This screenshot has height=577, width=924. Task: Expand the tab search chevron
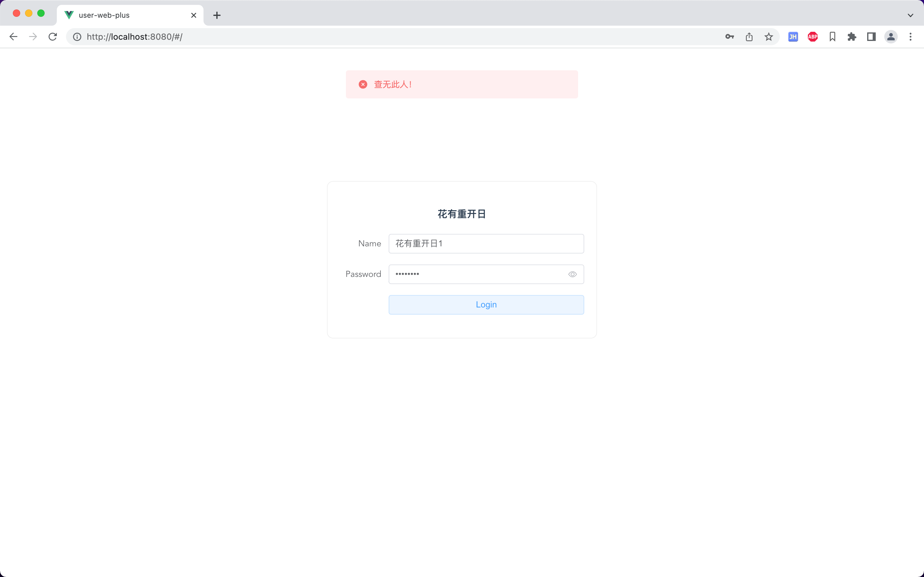(911, 15)
